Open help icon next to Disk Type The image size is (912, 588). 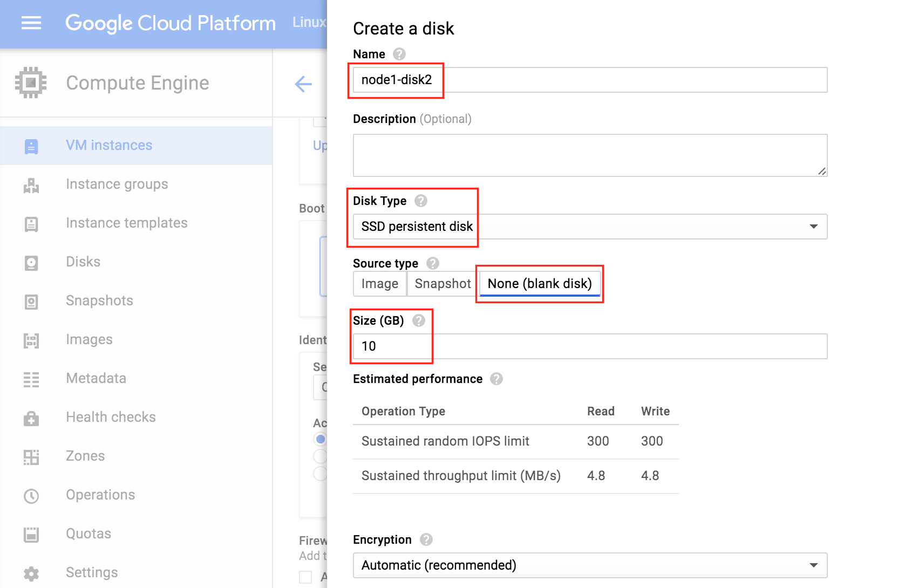tap(421, 201)
